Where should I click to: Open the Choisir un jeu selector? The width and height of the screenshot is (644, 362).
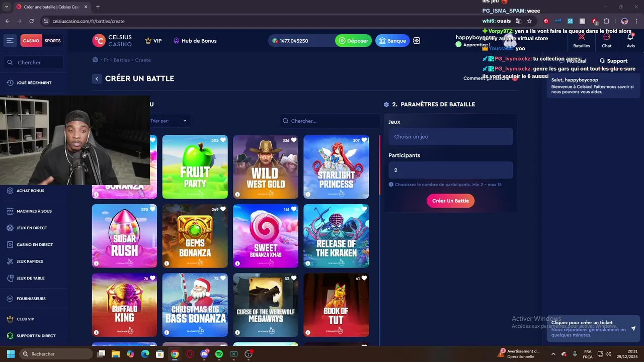click(450, 137)
